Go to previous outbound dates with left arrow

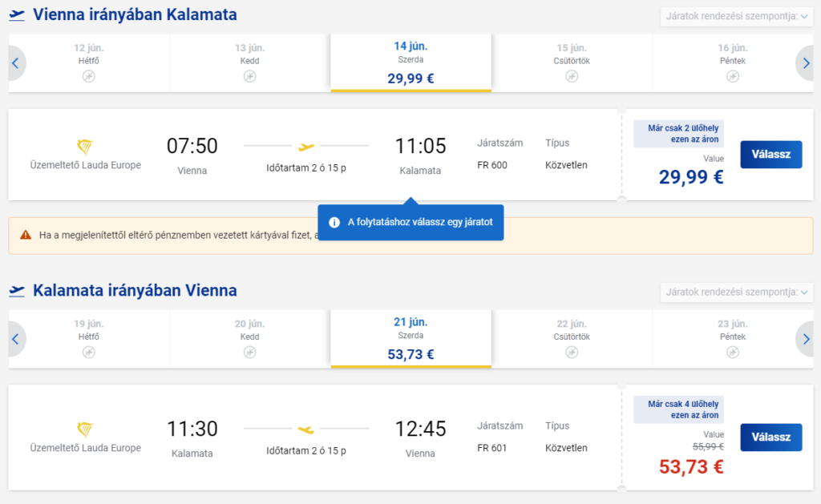[16, 63]
